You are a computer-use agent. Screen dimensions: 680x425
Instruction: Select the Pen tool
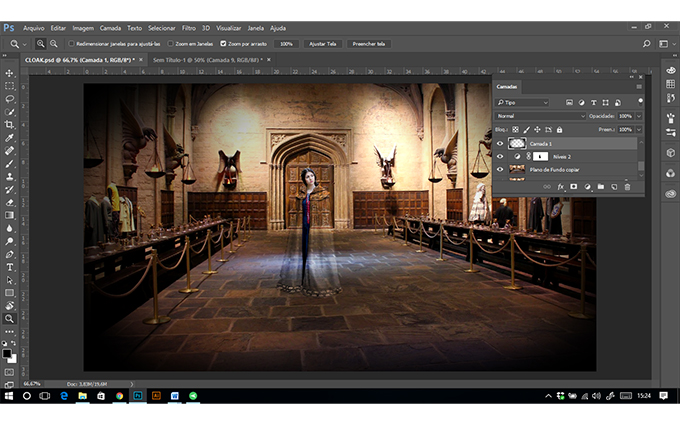tap(9, 254)
